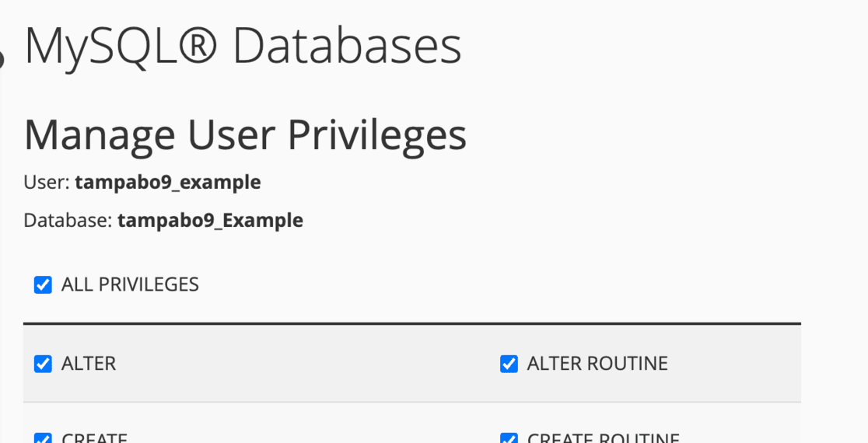868x443 pixels.
Task: Toggle the ALL PRIVILEGES checkbox
Action: 43,285
